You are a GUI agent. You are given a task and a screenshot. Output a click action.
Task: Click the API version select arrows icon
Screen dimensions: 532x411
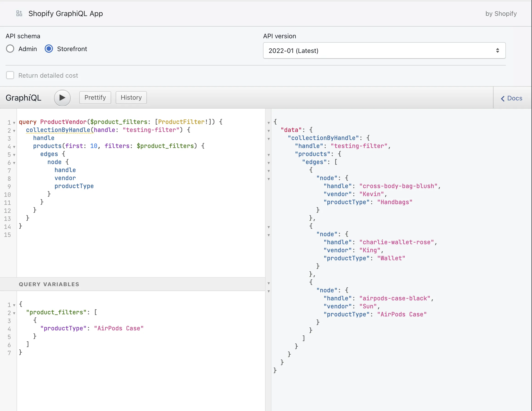pyautogui.click(x=497, y=50)
